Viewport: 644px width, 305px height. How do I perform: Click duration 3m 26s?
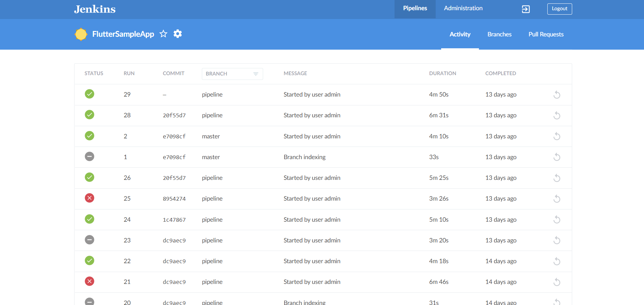(x=439, y=199)
